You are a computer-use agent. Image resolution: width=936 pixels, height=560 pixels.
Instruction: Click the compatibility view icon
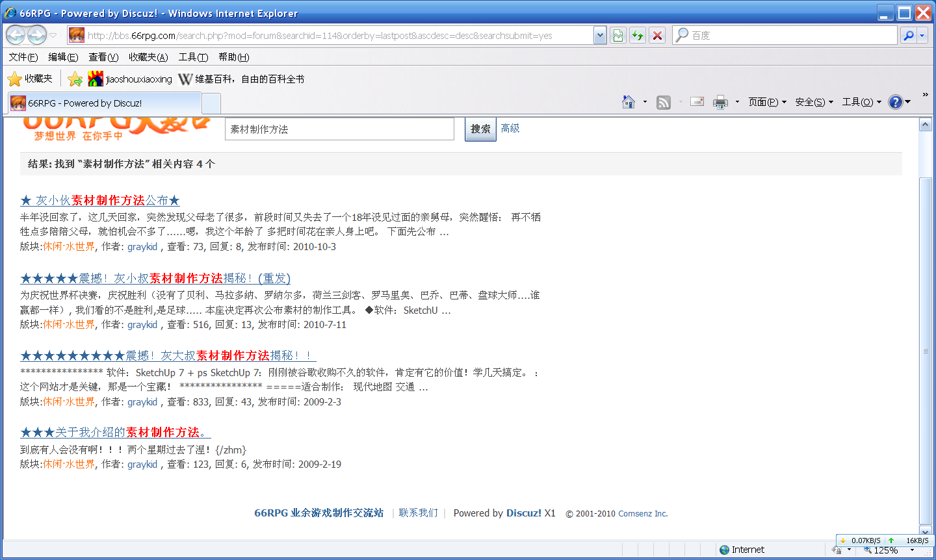[618, 35]
